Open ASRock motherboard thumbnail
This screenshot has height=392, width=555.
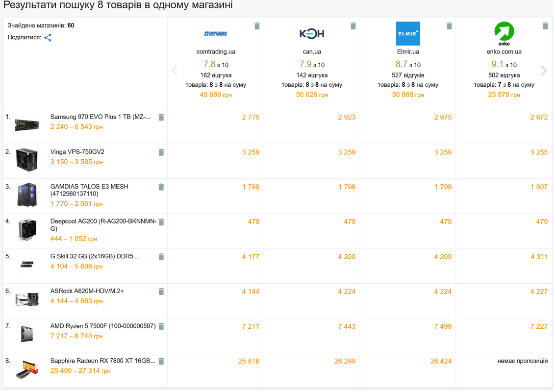(x=27, y=299)
